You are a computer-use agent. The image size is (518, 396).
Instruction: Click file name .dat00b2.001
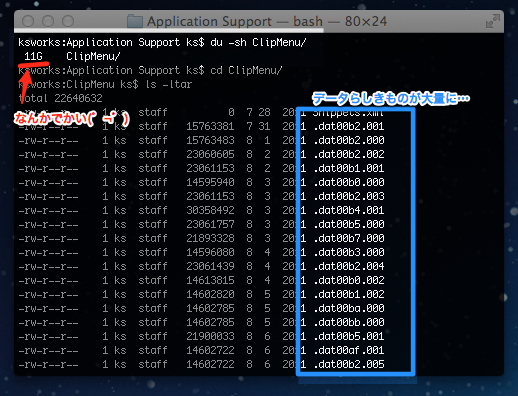[349, 126]
